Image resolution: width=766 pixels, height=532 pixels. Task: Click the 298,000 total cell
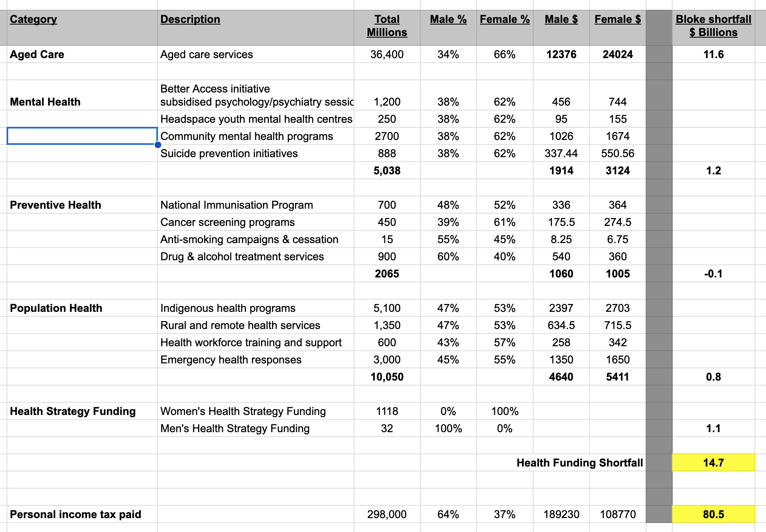[387, 514]
